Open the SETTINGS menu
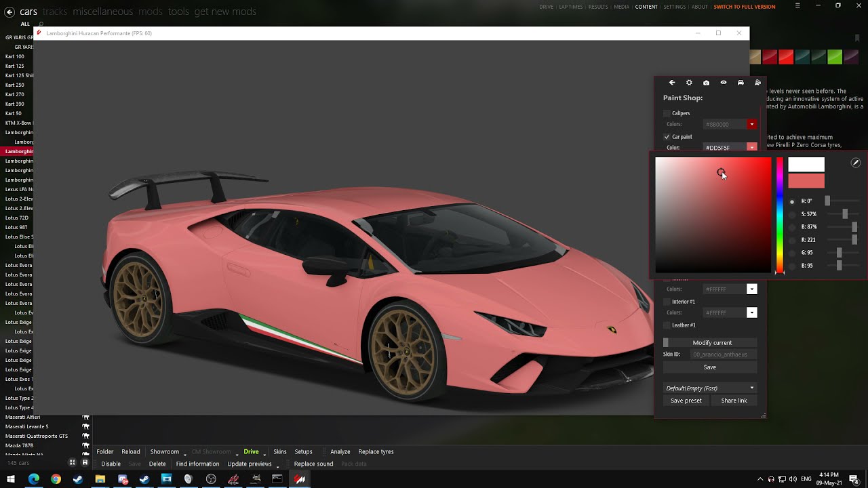The image size is (868, 488). pos(674,7)
